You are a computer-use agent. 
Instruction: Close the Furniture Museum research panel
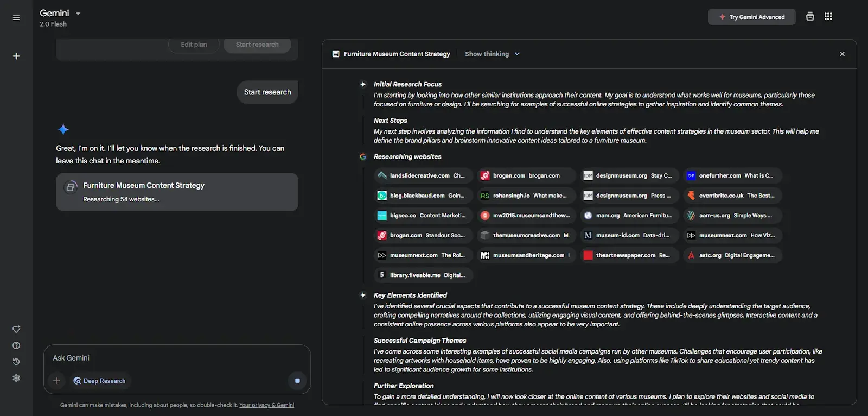pos(842,54)
